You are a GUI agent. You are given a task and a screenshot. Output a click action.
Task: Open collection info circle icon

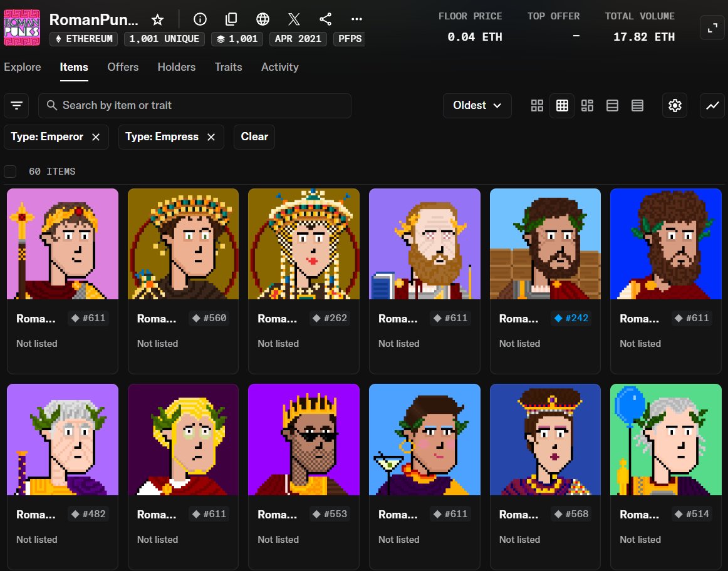(x=200, y=19)
